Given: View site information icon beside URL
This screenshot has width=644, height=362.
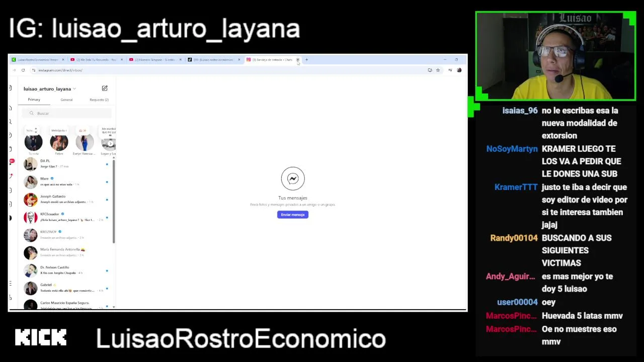Looking at the screenshot, I should point(34,70).
